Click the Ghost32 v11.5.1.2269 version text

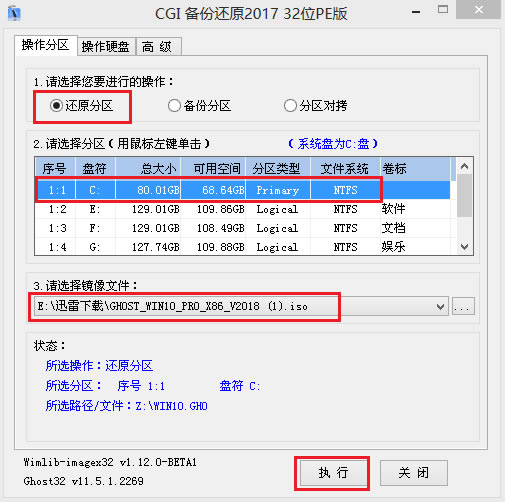pos(84,481)
